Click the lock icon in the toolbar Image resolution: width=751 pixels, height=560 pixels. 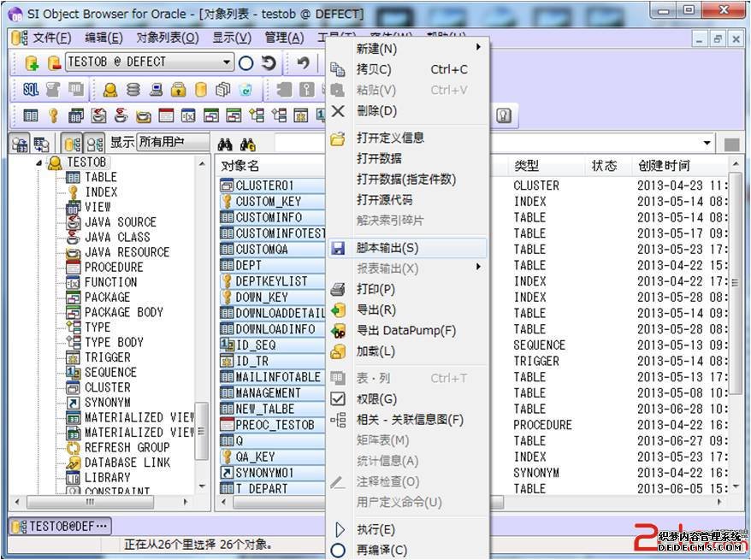(x=178, y=89)
